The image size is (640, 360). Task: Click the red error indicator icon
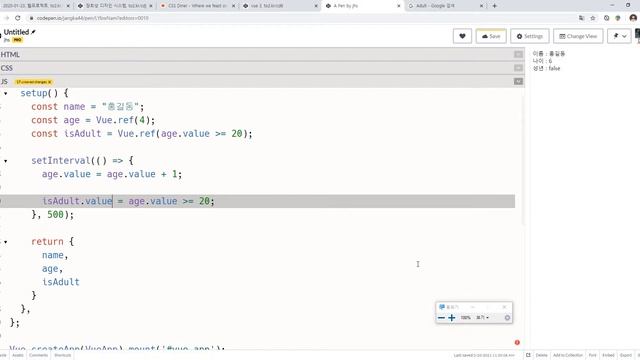click(517, 342)
